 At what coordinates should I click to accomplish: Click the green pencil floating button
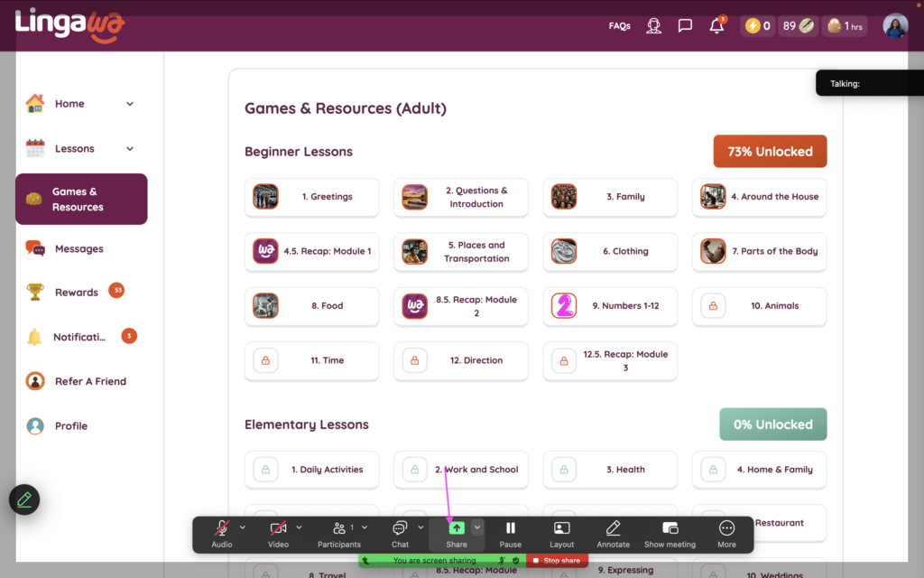[x=24, y=499]
